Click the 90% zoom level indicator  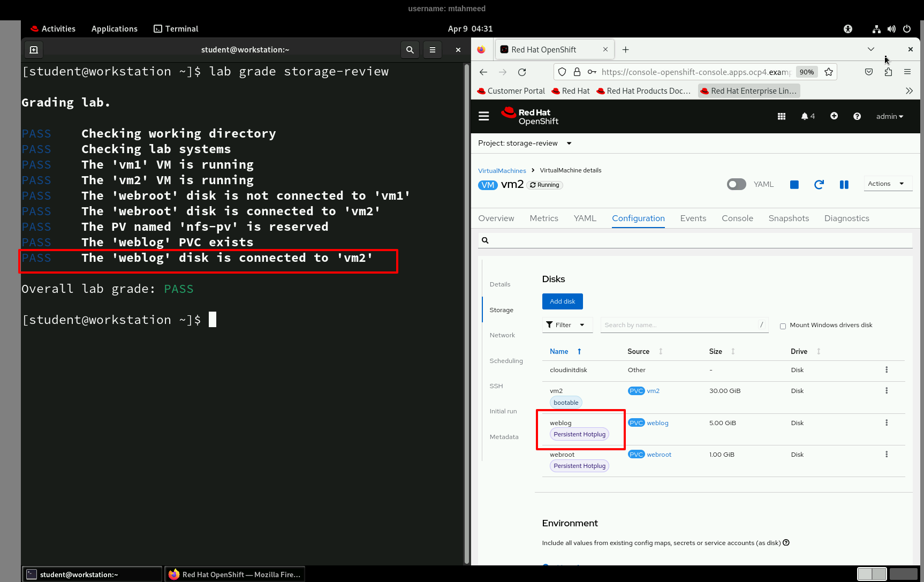coord(807,72)
